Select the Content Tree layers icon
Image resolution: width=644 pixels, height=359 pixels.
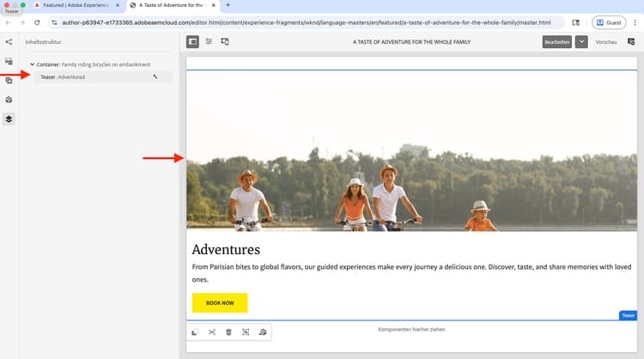pyautogui.click(x=9, y=119)
